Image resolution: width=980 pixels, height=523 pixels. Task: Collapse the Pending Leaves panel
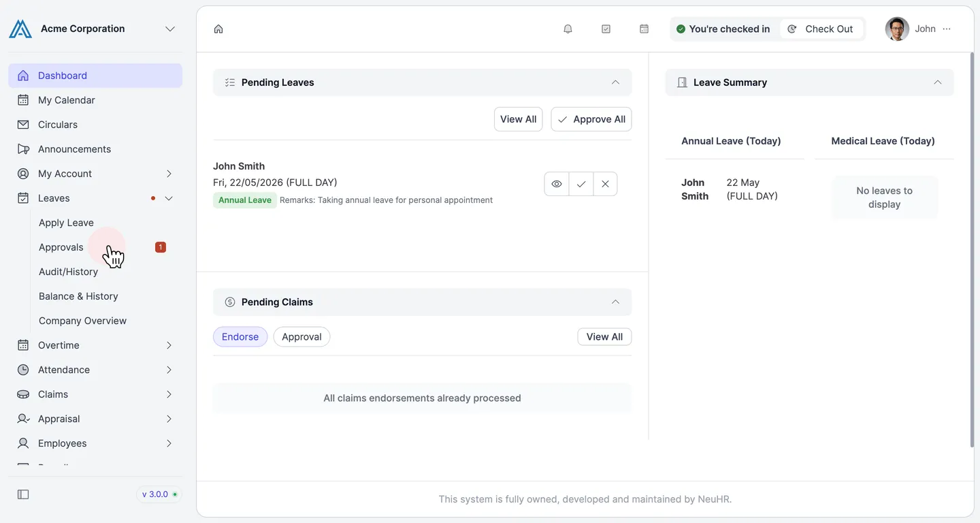(615, 82)
